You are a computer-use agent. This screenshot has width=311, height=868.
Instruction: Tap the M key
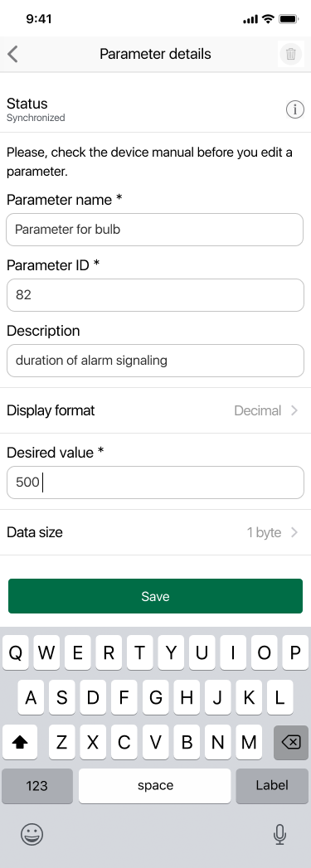click(x=249, y=742)
